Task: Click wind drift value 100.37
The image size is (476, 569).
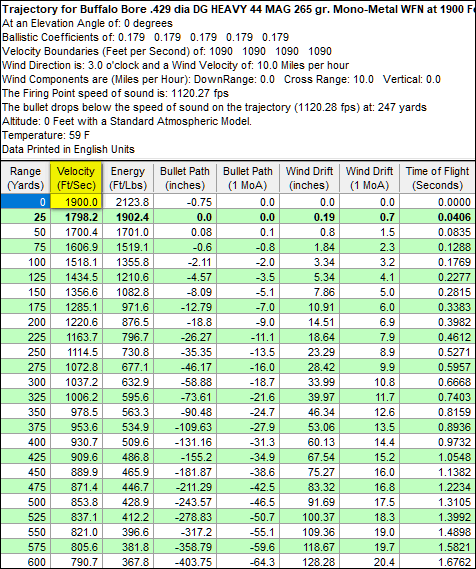Action: click(x=309, y=517)
